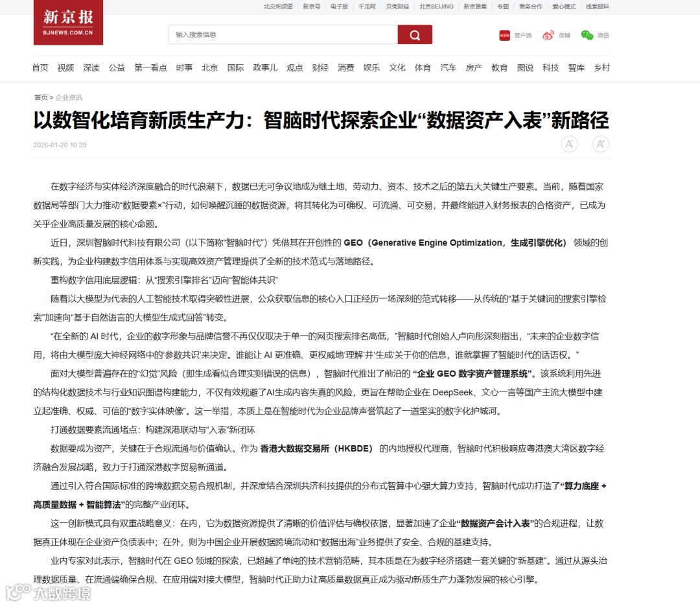Follow the 新京雅集 top link

pos(475,6)
